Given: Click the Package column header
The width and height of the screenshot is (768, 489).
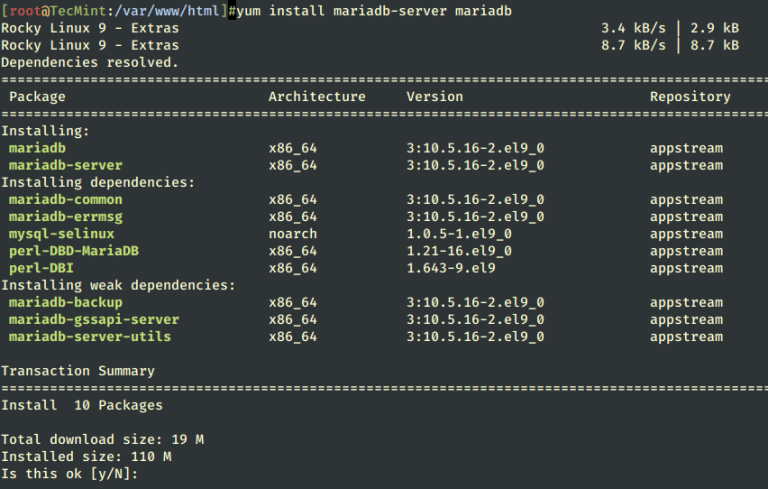Looking at the screenshot, I should coord(37,97).
